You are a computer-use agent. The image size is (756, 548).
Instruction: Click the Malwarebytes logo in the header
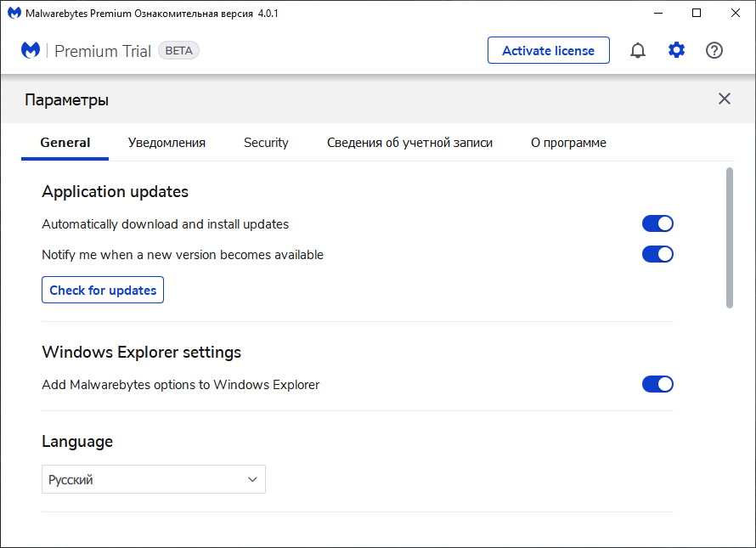[31, 50]
